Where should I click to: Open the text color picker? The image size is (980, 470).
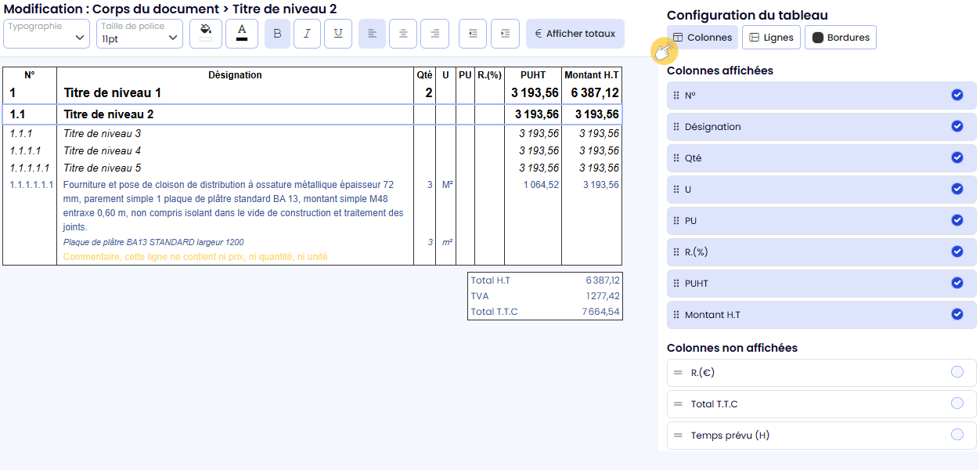242,34
